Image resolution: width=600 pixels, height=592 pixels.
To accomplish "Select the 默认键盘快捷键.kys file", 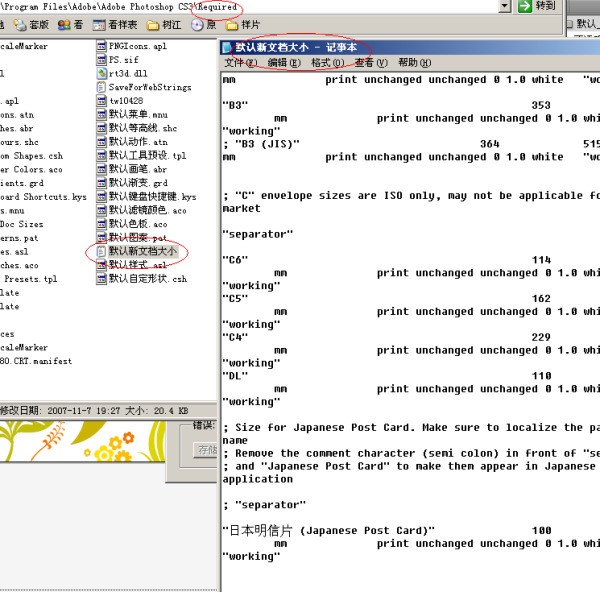I will pyautogui.click(x=152, y=197).
